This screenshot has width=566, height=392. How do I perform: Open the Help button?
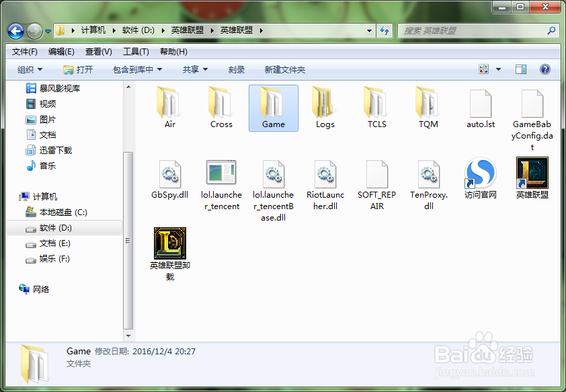(x=544, y=69)
